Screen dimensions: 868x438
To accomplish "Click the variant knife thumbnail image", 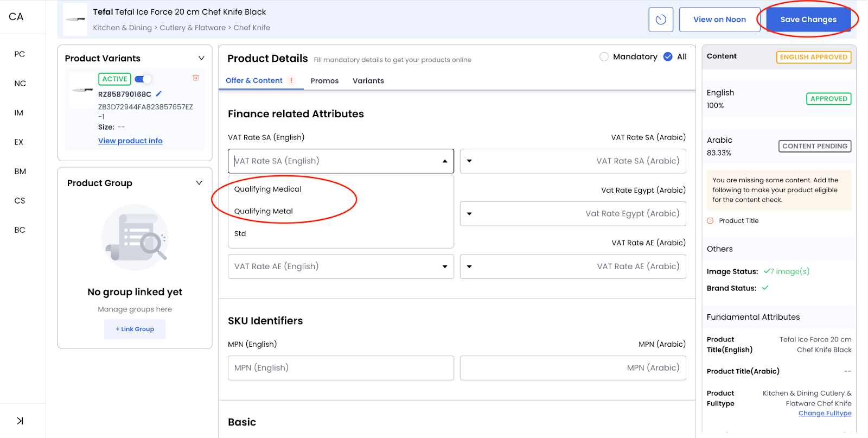I will 82,90.
